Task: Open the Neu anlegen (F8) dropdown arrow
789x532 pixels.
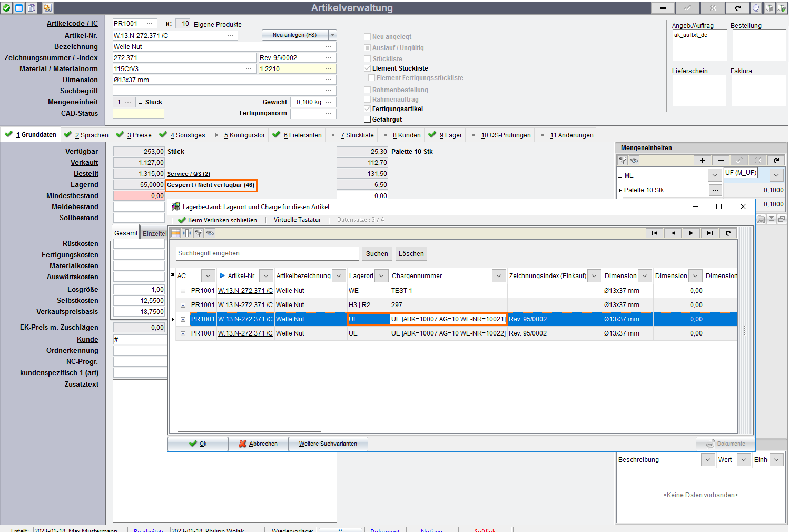Action: pos(332,35)
